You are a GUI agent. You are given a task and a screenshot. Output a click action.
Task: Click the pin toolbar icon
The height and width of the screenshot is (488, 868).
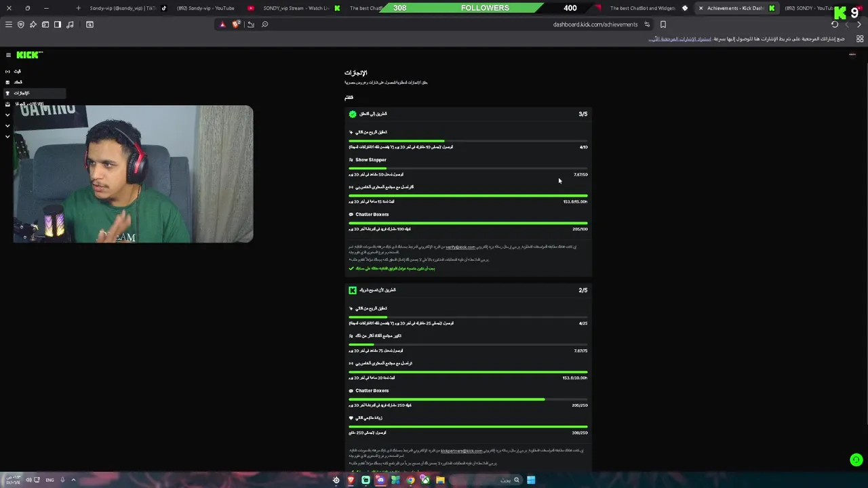point(33,24)
